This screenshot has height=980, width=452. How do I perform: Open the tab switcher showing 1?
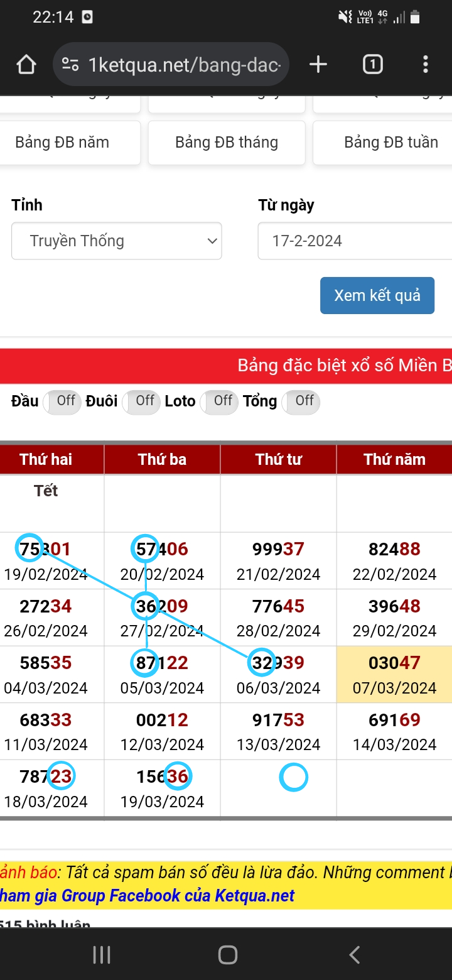pos(372,64)
